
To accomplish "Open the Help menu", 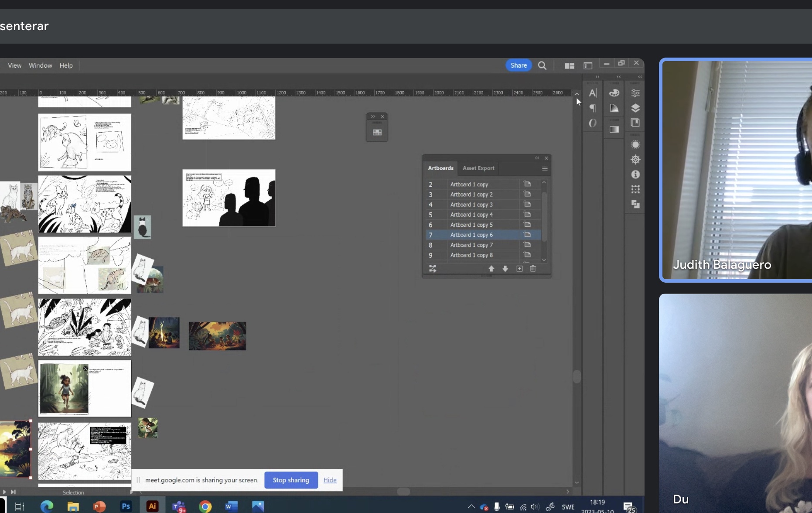I will tap(66, 65).
